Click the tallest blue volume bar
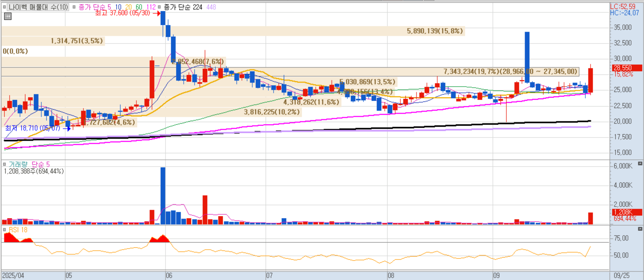Screen dimensions: 644x280 pyautogui.click(x=163, y=196)
